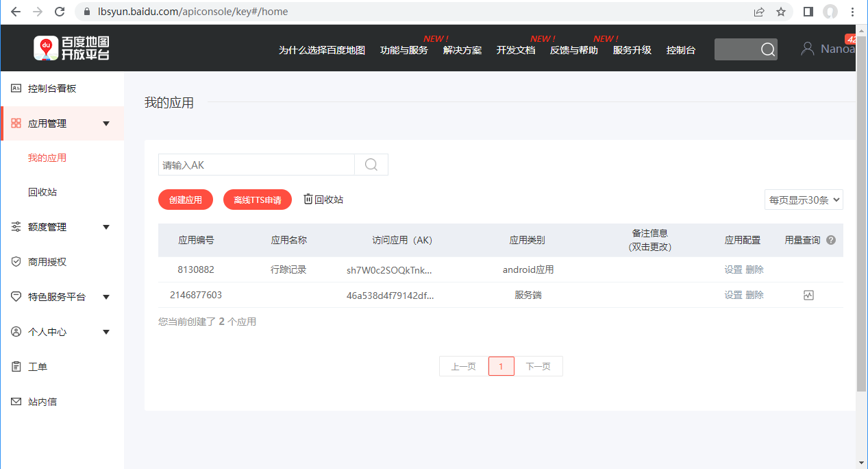Click the browser address bar URL
Screen dimensions: 868x469
pos(193,12)
